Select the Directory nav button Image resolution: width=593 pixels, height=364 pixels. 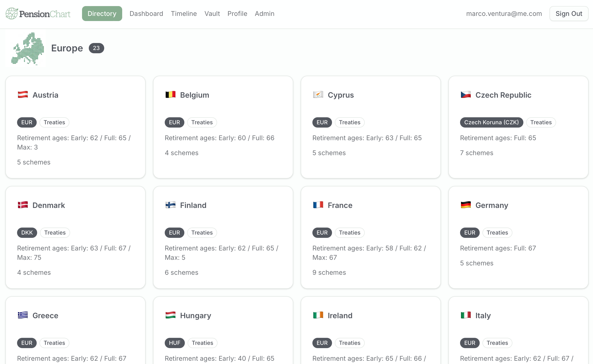tap(102, 14)
